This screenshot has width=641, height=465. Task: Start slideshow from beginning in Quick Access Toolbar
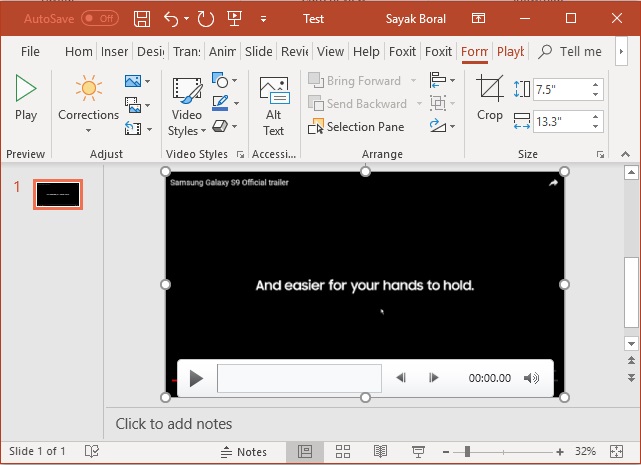pos(234,18)
